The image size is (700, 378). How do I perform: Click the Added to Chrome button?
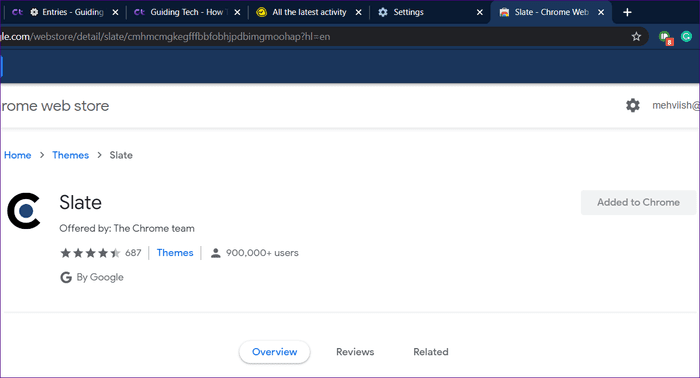[x=638, y=203]
